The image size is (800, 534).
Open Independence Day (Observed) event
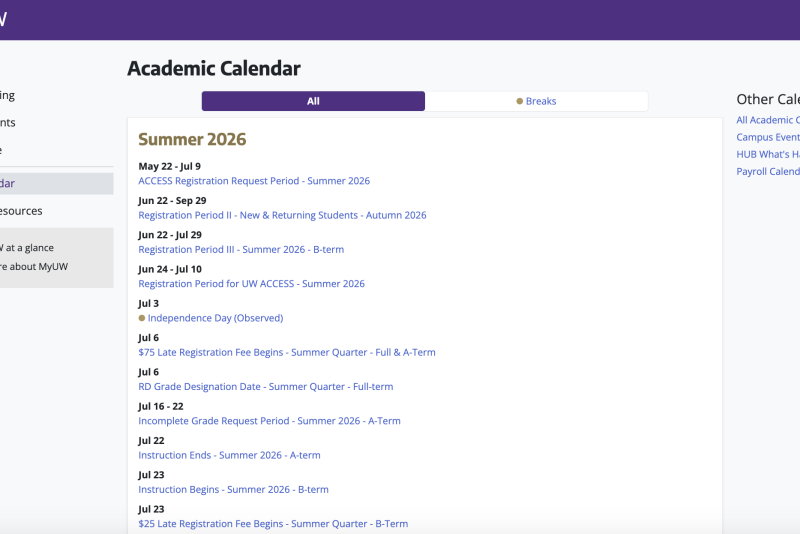[x=215, y=318]
